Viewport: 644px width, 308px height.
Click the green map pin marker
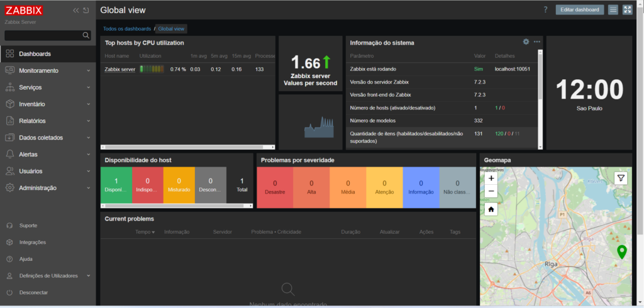pos(622,251)
